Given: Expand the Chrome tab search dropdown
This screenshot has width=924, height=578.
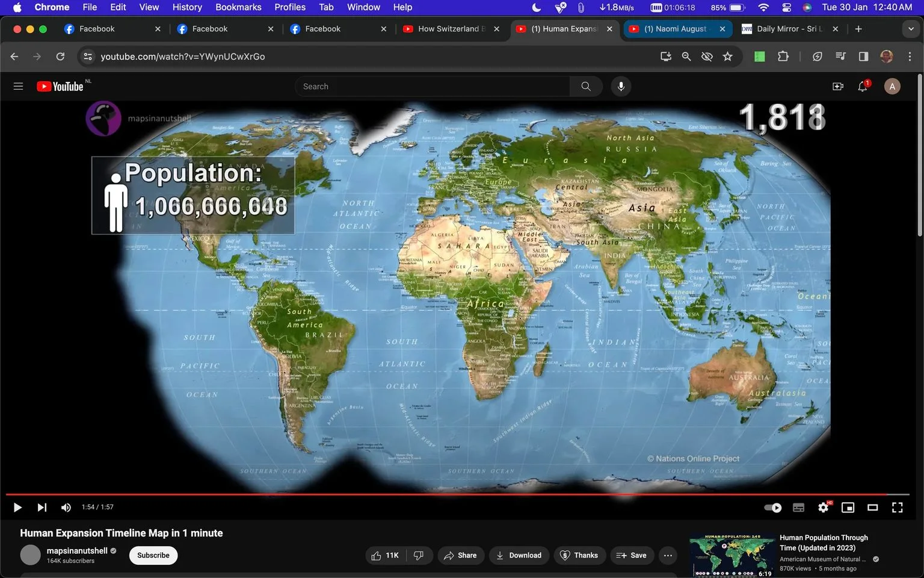Looking at the screenshot, I should pos(910,29).
